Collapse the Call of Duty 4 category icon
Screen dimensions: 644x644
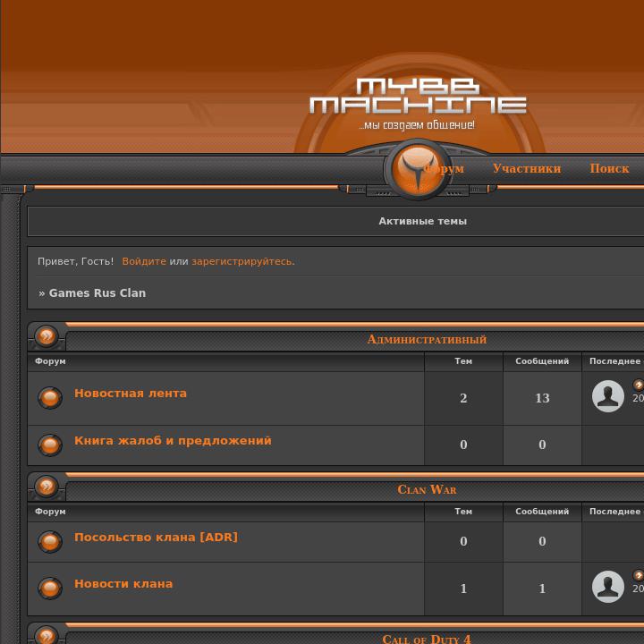pos(47,635)
